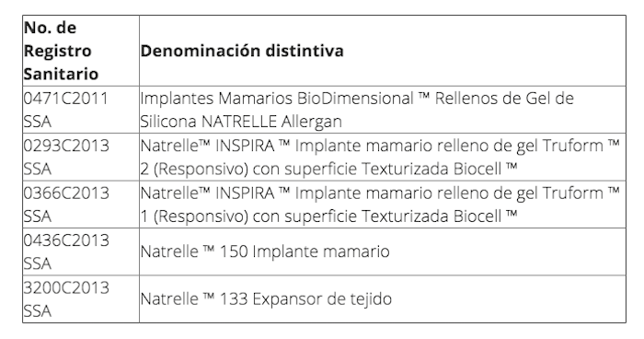Click the 'No. de Registro Sanitario' header cell
Image resolution: width=644 pixels, height=339 pixels.
pos(81,51)
